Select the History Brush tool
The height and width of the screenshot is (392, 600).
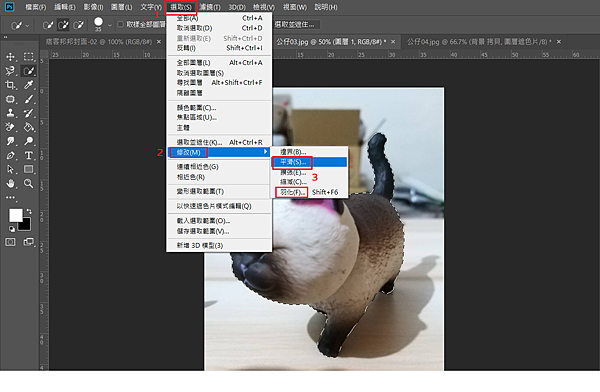point(29,113)
